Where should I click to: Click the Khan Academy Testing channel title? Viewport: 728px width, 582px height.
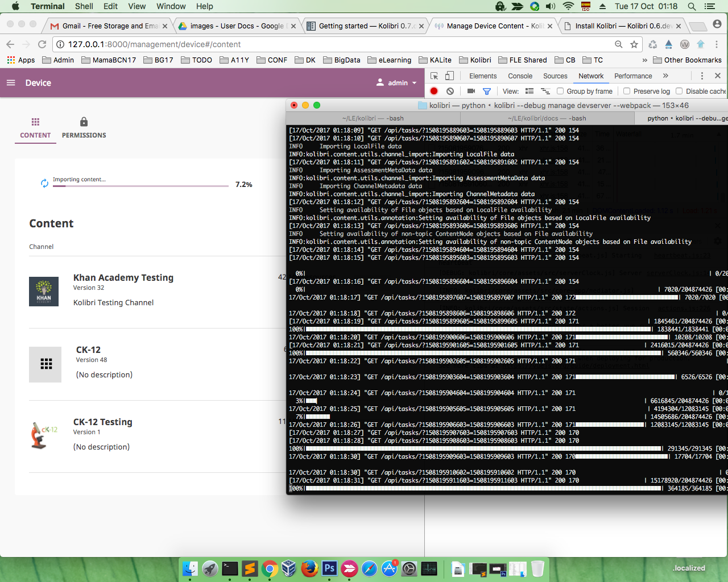[123, 278]
